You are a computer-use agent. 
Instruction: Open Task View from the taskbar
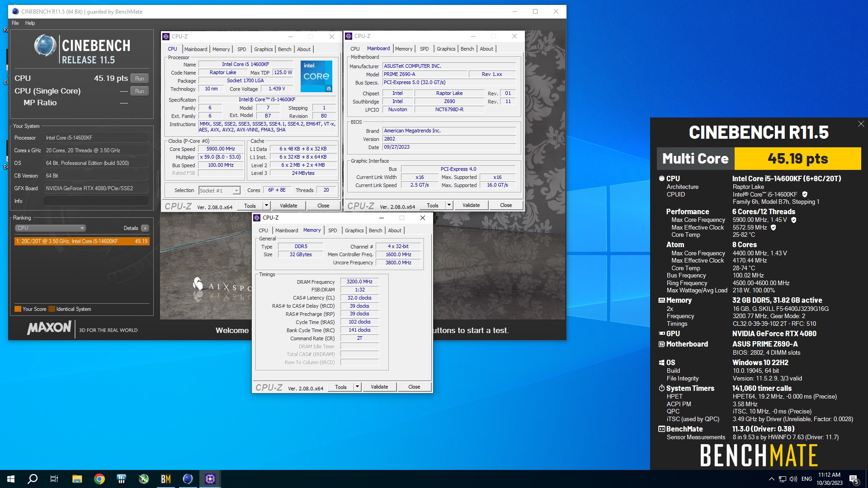coord(54,479)
